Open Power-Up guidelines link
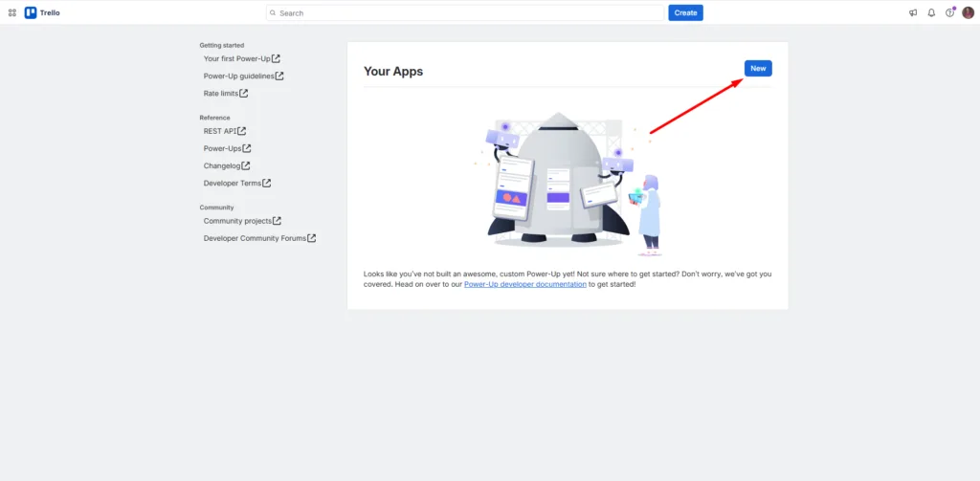Screen dimensions: 980x481 pyautogui.click(x=244, y=77)
